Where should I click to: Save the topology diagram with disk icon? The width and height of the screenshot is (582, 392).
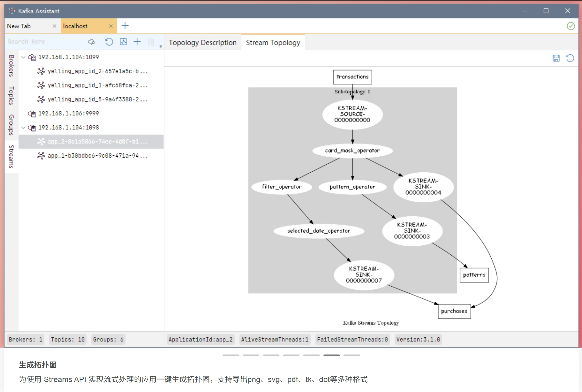[x=556, y=58]
